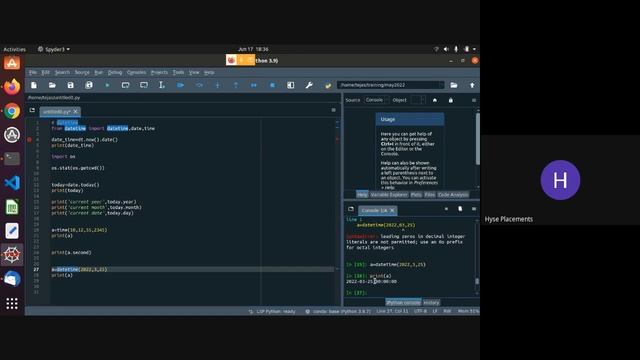Open the Search menu
Screen dimensions: 640x360
point(62,72)
